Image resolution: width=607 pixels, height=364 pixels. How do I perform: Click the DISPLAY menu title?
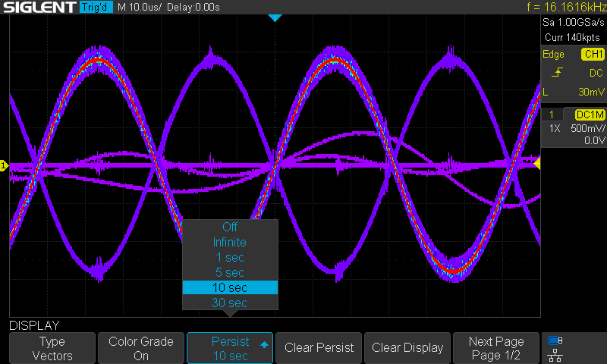[34, 325]
